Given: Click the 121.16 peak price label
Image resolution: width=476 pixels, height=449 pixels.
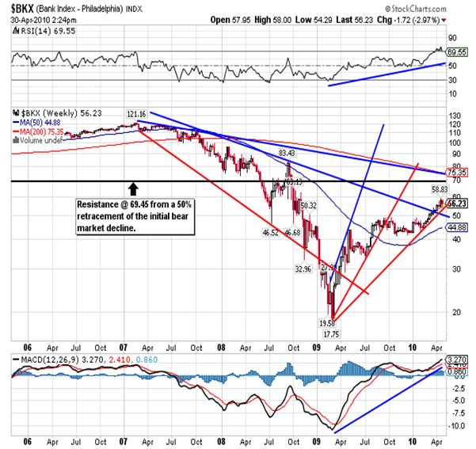Looking at the screenshot, I should (x=136, y=114).
